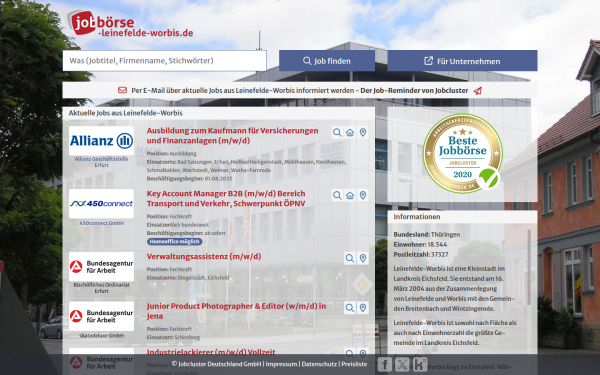Open map pin for Allianz job listing
This screenshot has height=375, width=600.
click(363, 132)
